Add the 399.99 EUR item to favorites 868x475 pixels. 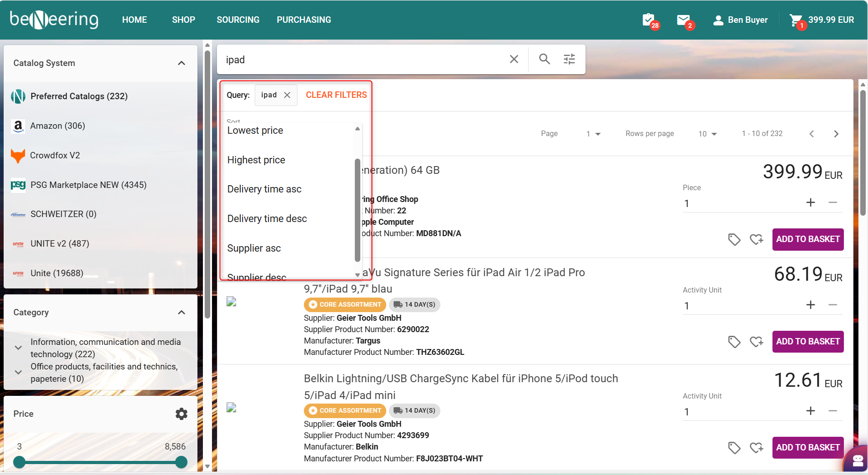click(x=757, y=239)
